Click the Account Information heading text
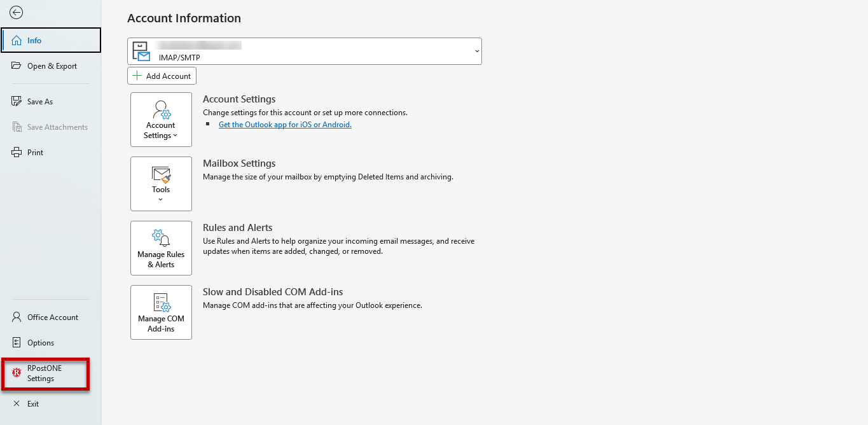 (x=184, y=18)
